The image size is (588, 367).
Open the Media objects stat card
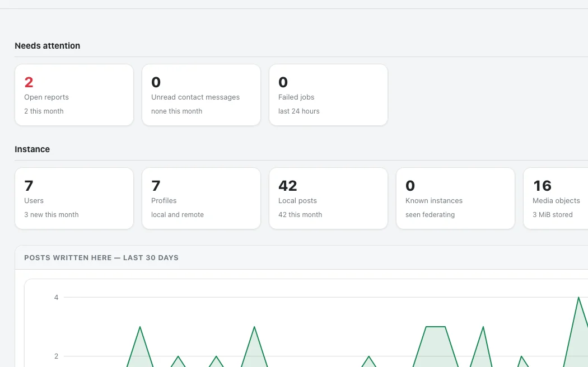point(556,198)
